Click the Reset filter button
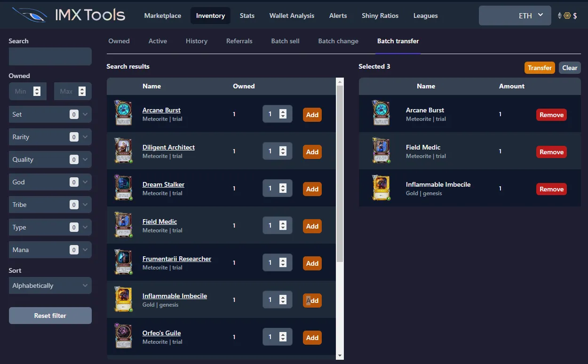588x364 pixels. pos(50,316)
